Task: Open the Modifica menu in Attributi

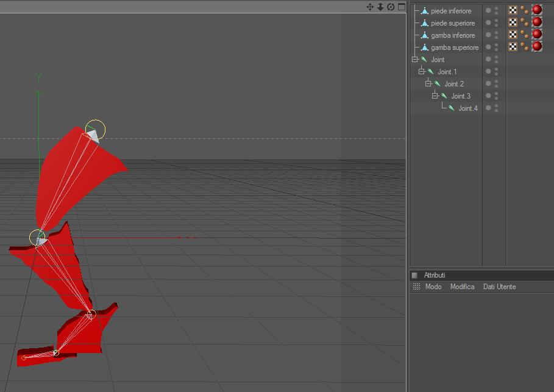Action: [x=462, y=287]
